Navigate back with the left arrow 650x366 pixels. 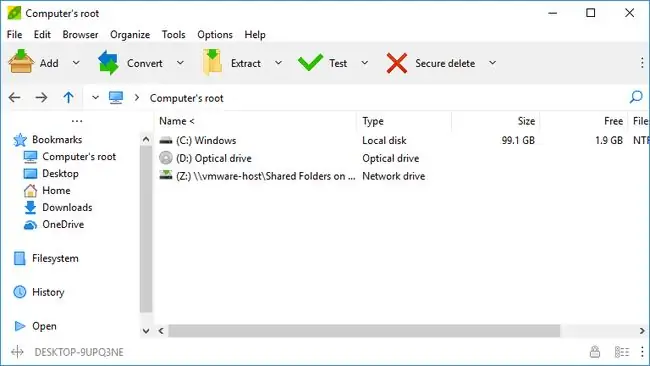(15, 97)
